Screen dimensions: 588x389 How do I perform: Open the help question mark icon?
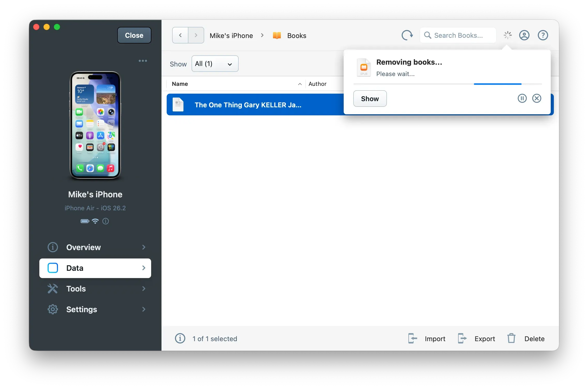pyautogui.click(x=543, y=35)
